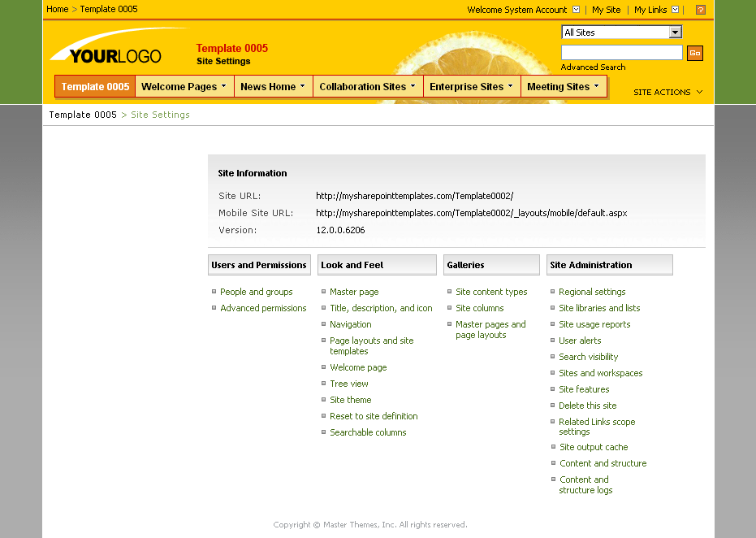756x538 pixels.
Task: Click the Go search button
Action: (x=695, y=52)
